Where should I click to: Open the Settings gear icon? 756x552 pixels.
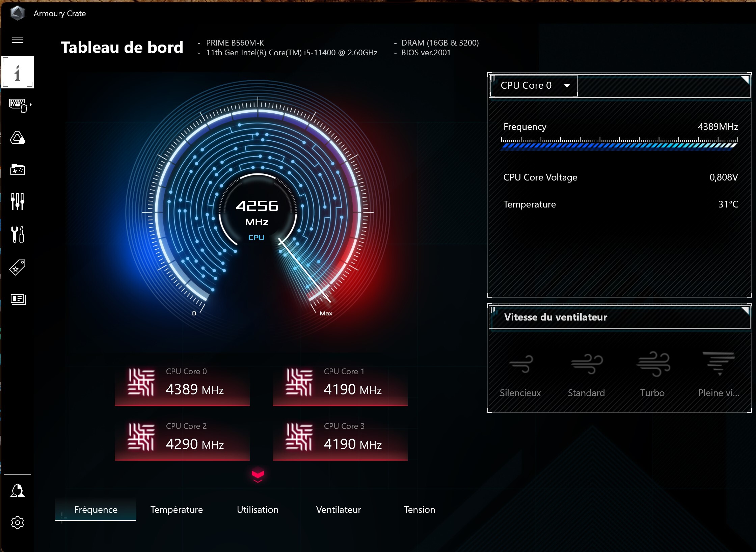point(18,523)
